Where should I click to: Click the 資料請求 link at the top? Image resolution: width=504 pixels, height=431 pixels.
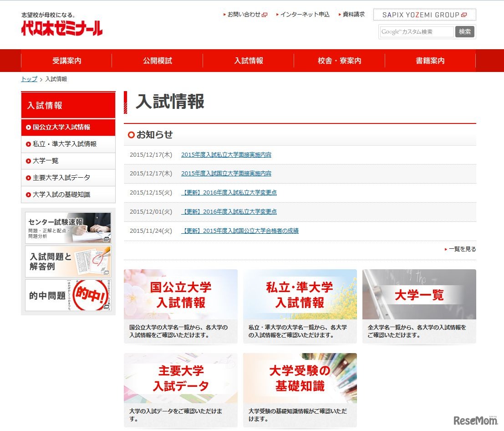point(353,14)
